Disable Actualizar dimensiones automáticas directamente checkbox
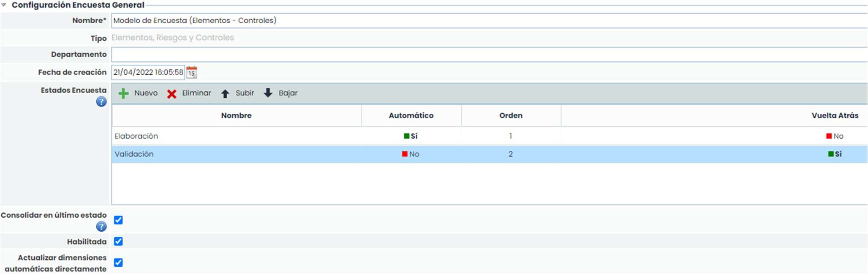This screenshot has height=274, width=868. (x=118, y=263)
